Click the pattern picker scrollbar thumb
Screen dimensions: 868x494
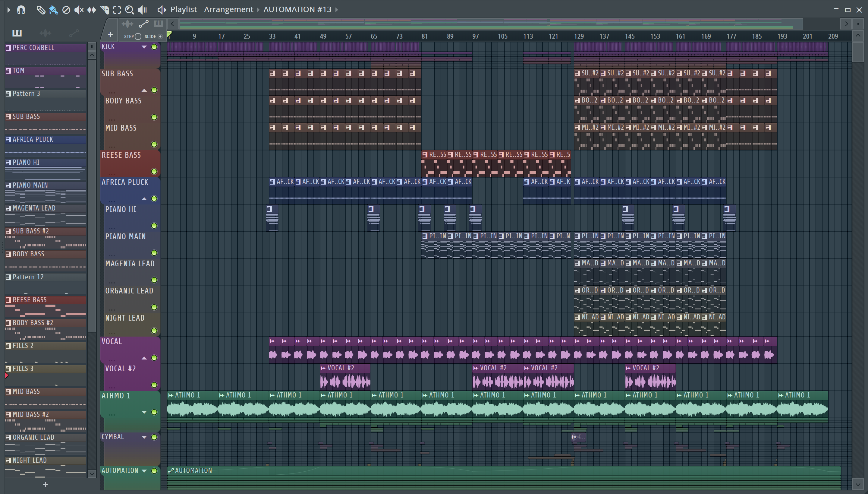pos(92,196)
